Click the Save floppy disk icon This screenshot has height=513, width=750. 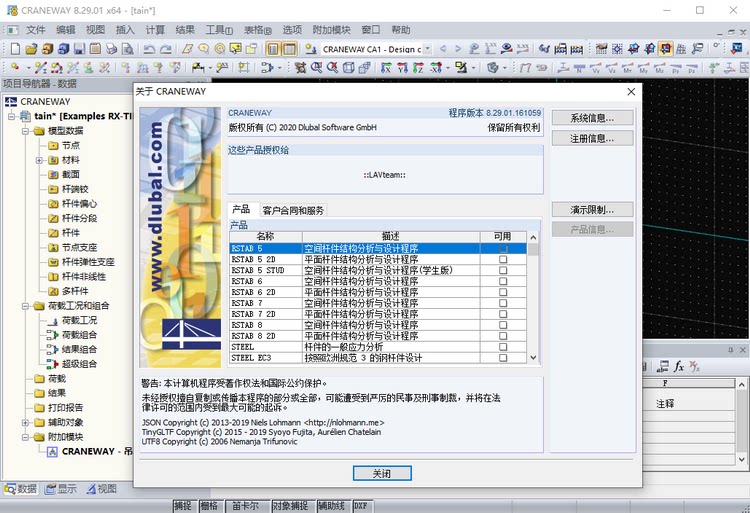(79, 49)
